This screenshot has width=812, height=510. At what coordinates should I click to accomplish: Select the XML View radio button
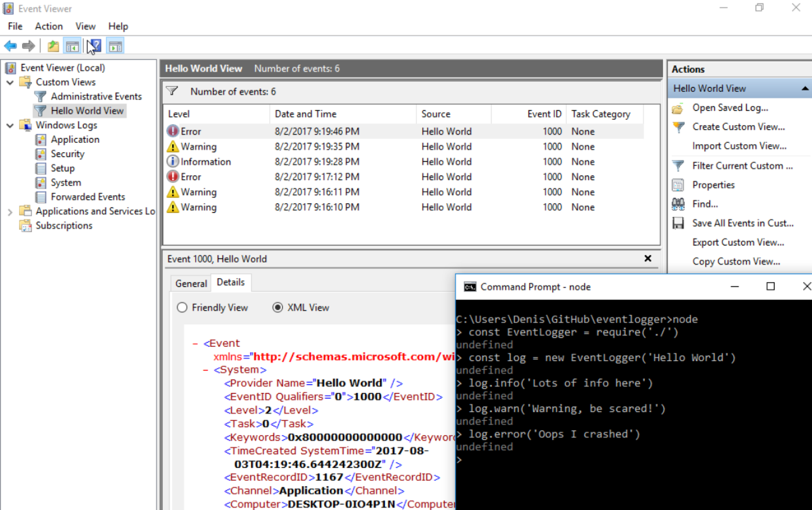[x=277, y=308]
